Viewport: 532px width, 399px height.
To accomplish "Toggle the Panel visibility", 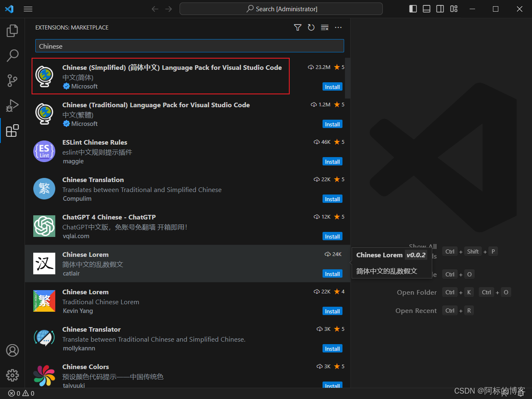I will [426, 9].
